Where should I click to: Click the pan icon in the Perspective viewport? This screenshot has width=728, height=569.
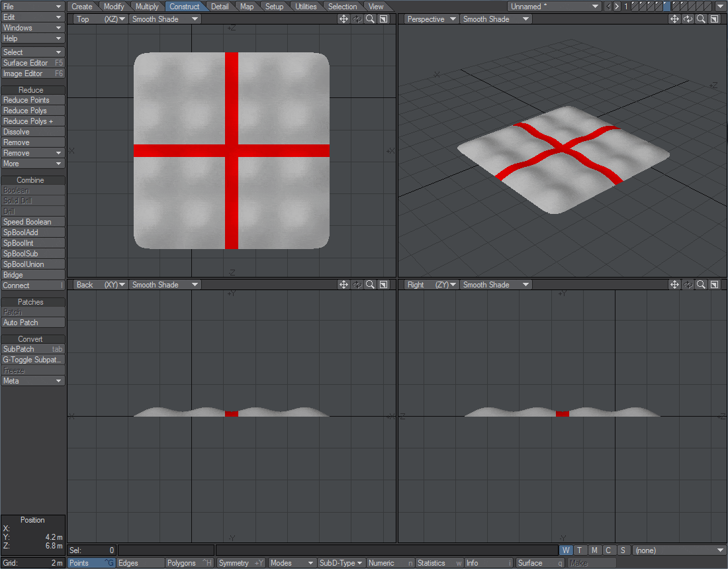(x=674, y=19)
